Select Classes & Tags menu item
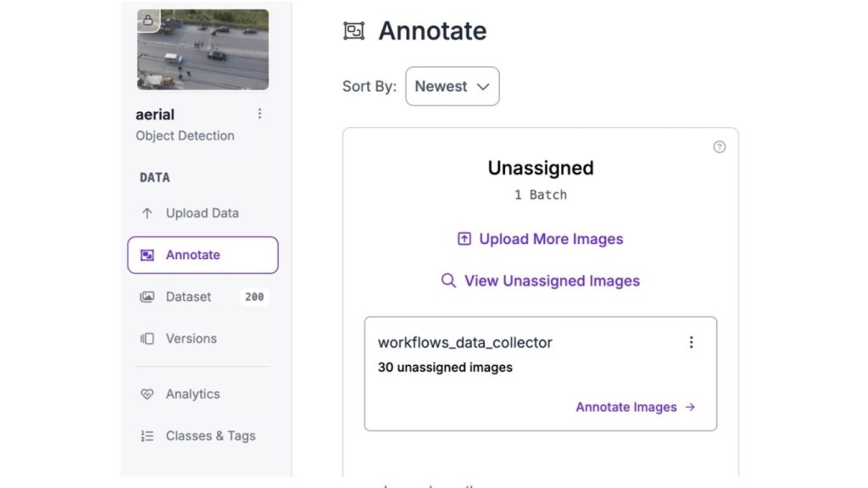 210,436
